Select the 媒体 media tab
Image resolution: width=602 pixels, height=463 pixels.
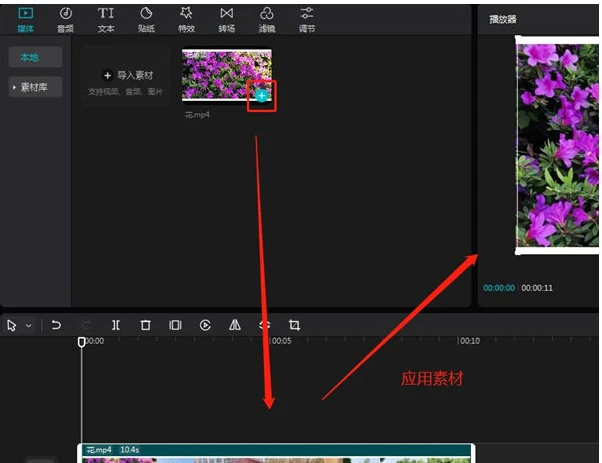coord(26,20)
